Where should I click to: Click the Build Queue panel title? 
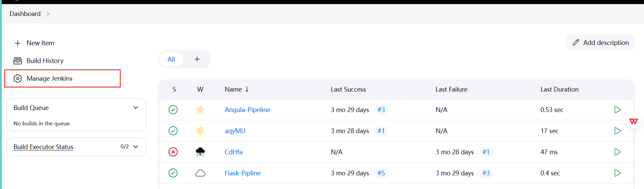31,108
